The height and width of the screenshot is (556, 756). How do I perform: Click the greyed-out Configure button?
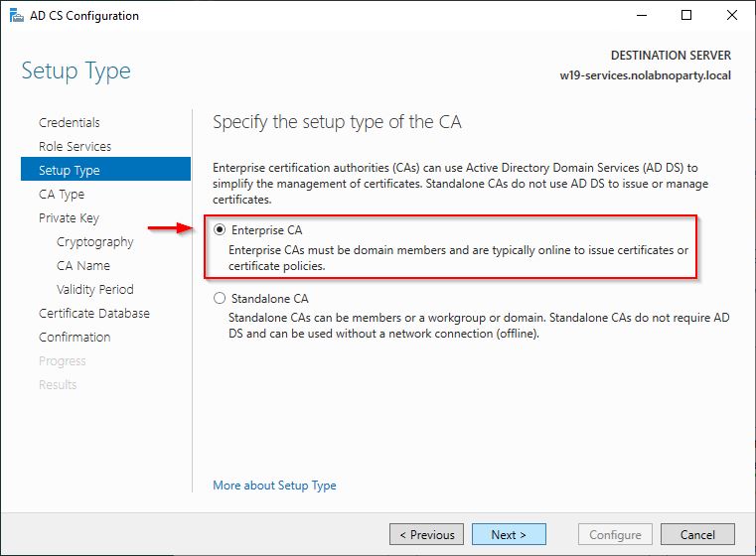[615, 534]
